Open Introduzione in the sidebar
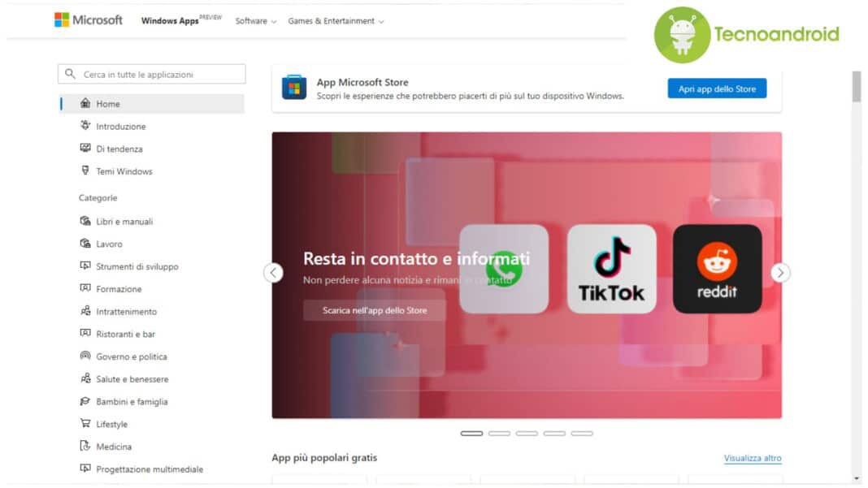Screen dimensions: 868x488 pyautogui.click(x=120, y=126)
